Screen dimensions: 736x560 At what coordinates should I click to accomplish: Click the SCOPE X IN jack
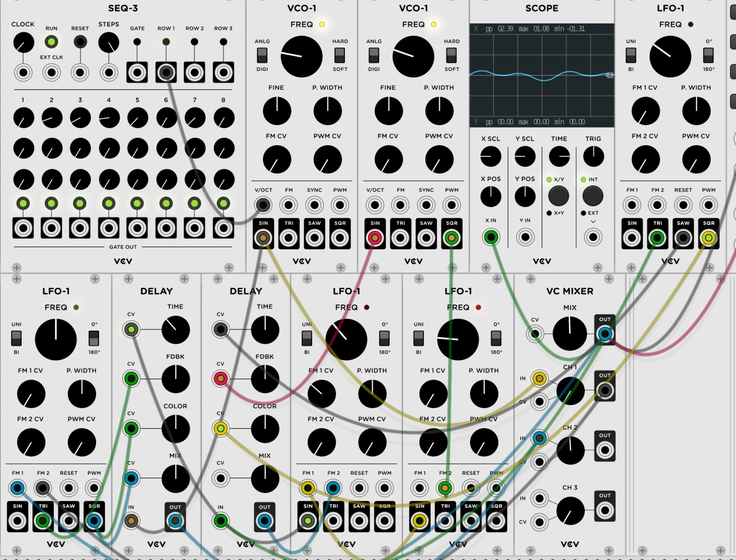point(491,237)
